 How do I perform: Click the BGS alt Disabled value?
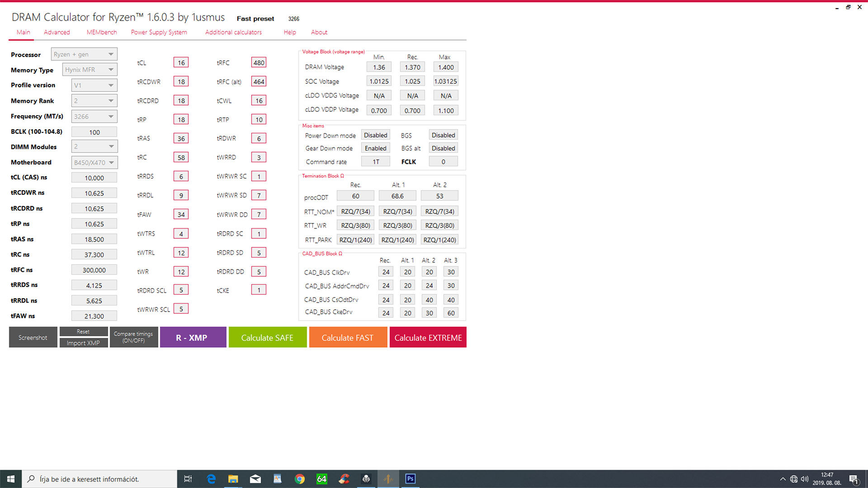443,148
